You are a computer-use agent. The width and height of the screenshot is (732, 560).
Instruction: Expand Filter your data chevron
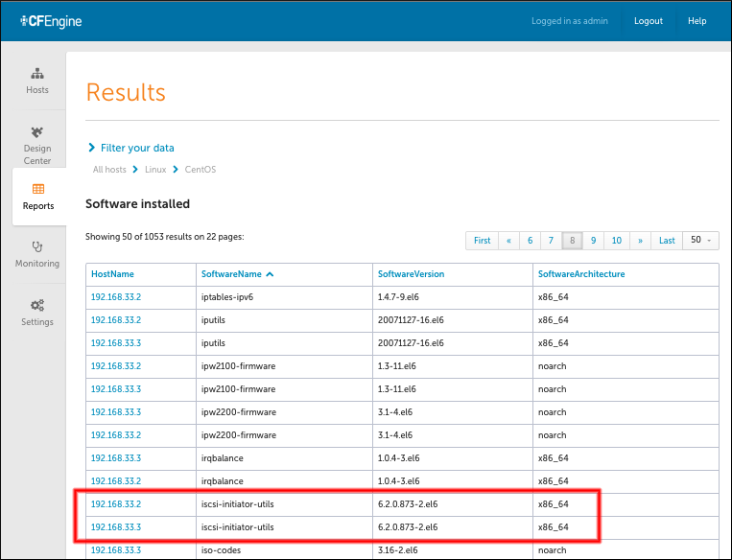point(91,148)
